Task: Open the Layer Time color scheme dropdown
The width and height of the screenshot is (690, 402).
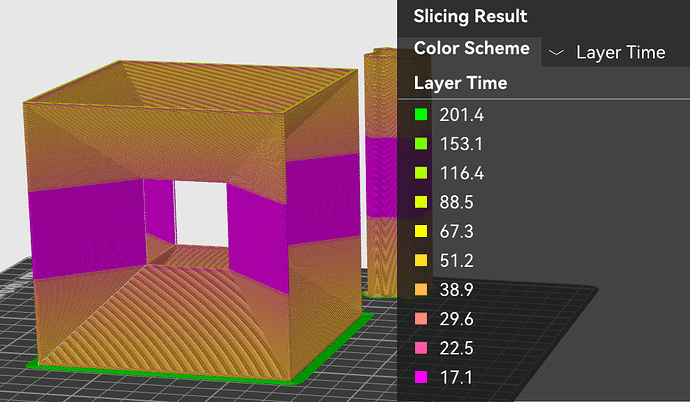Action: (616, 52)
